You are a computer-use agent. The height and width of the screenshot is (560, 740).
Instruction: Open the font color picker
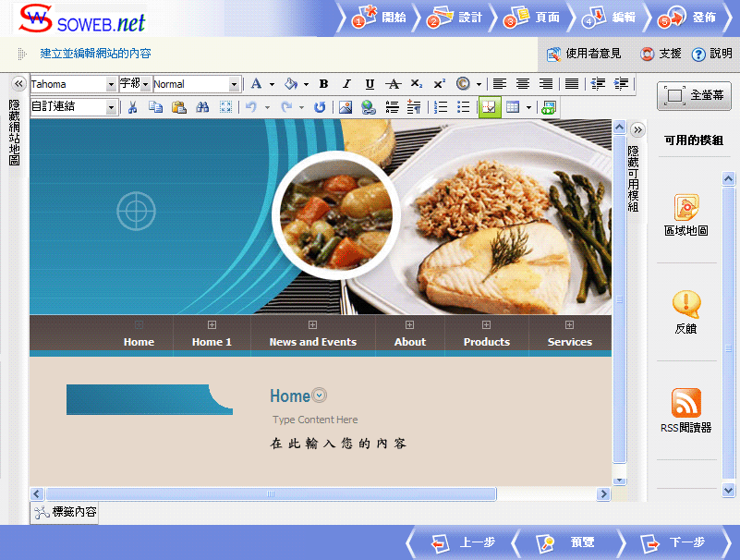[x=257, y=84]
